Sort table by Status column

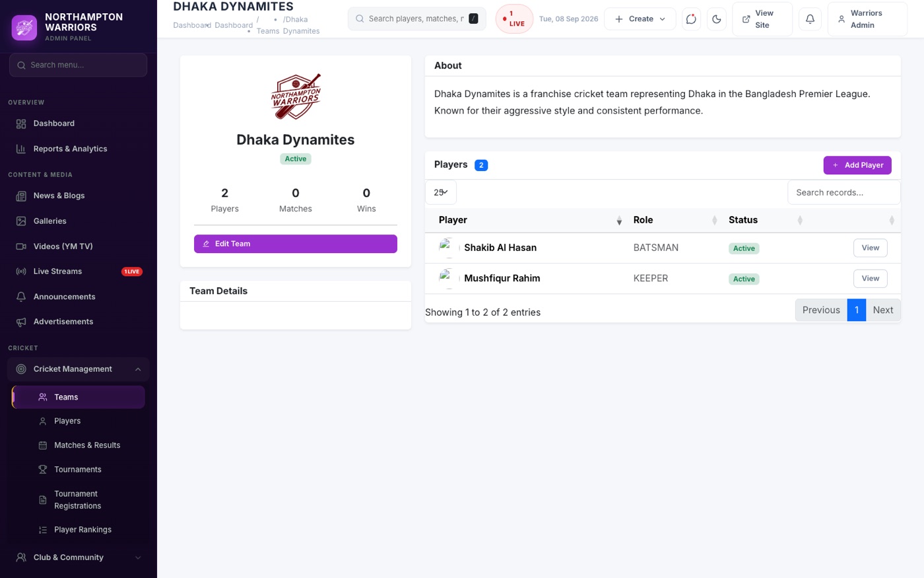tap(765, 220)
